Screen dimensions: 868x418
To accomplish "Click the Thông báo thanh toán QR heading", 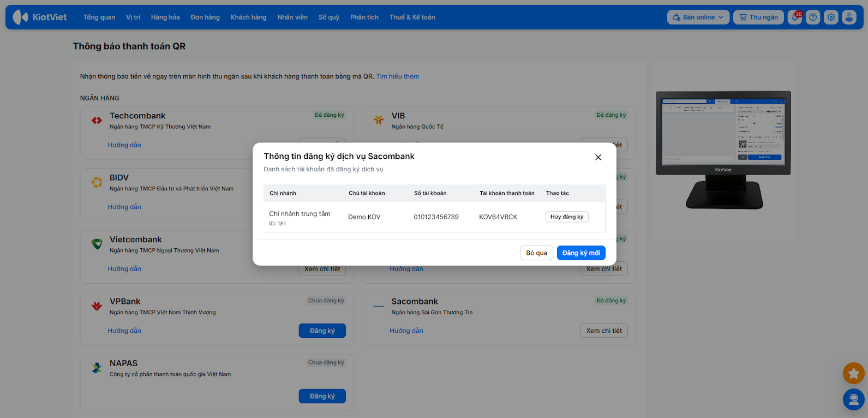I will click(129, 46).
